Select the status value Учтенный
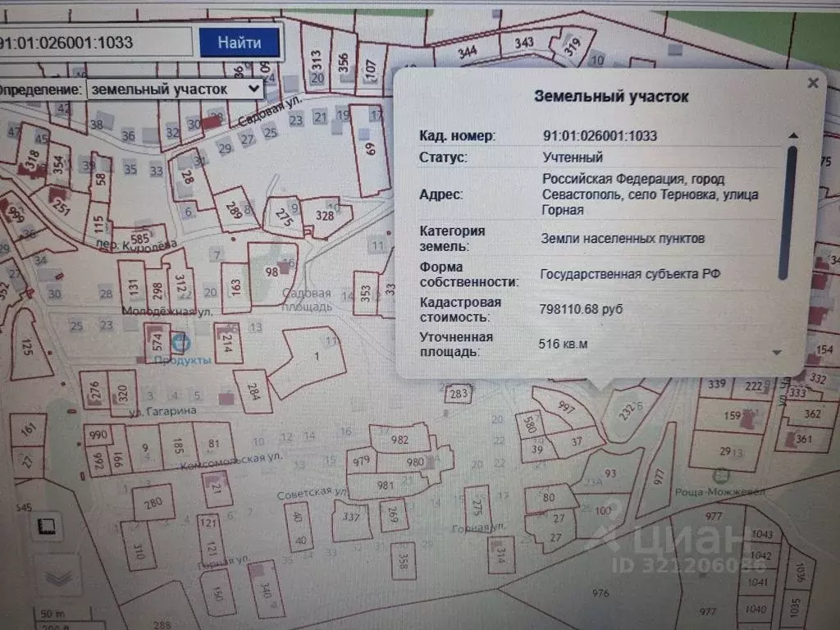 [x=572, y=157]
